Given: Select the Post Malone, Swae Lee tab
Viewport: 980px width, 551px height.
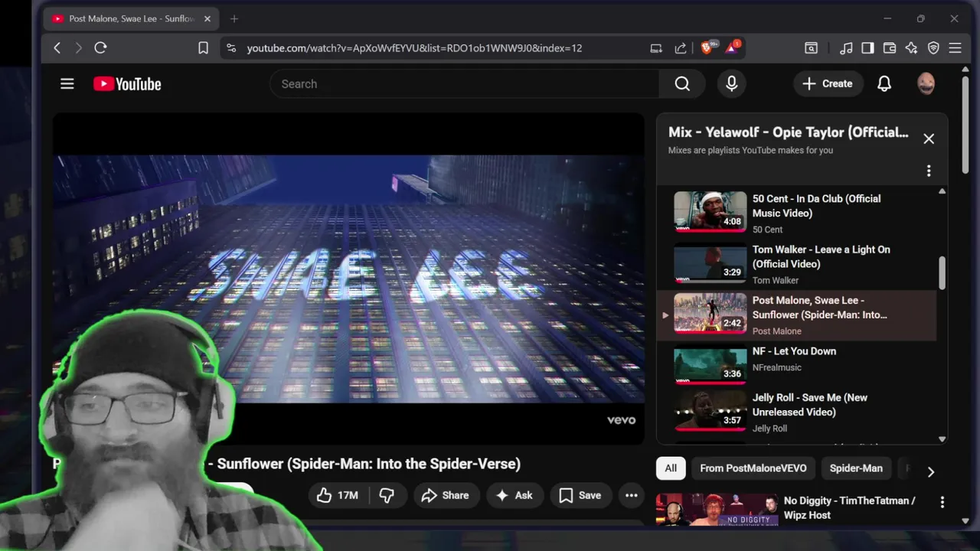Looking at the screenshot, I should click(132, 19).
